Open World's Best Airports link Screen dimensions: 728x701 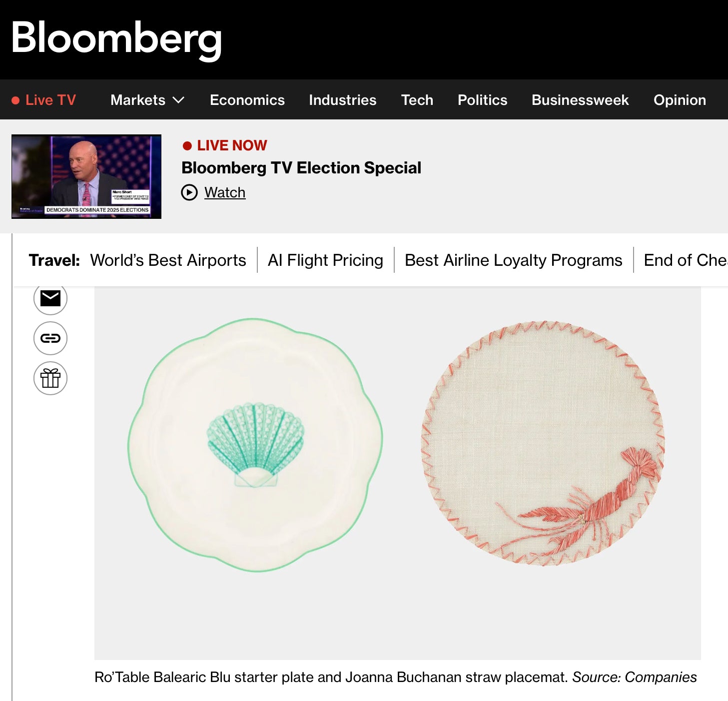pos(168,260)
